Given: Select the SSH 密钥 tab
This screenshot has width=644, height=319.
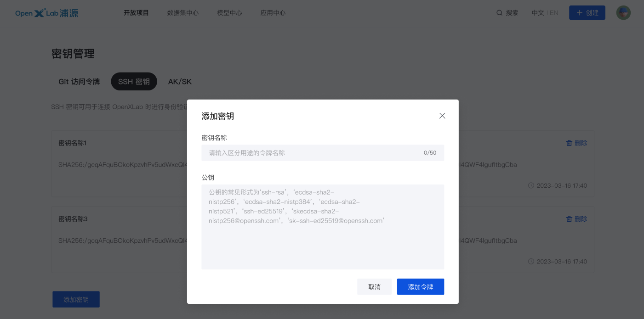Looking at the screenshot, I should click(134, 81).
